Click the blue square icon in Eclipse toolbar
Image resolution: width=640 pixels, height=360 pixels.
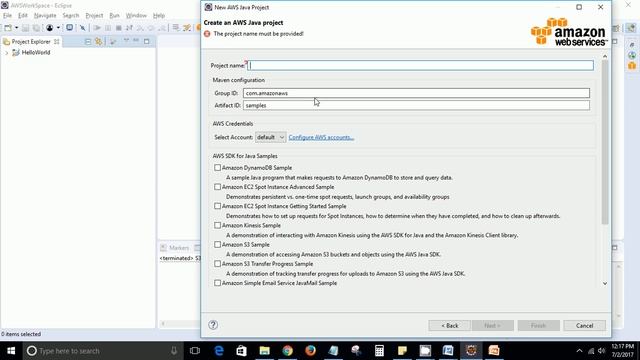(x=69, y=28)
